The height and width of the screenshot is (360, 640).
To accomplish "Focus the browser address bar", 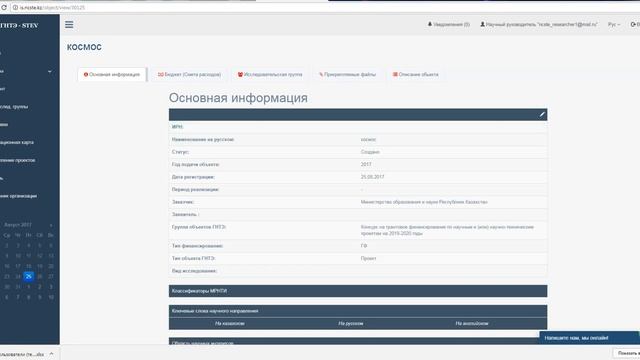I will (327, 7).
